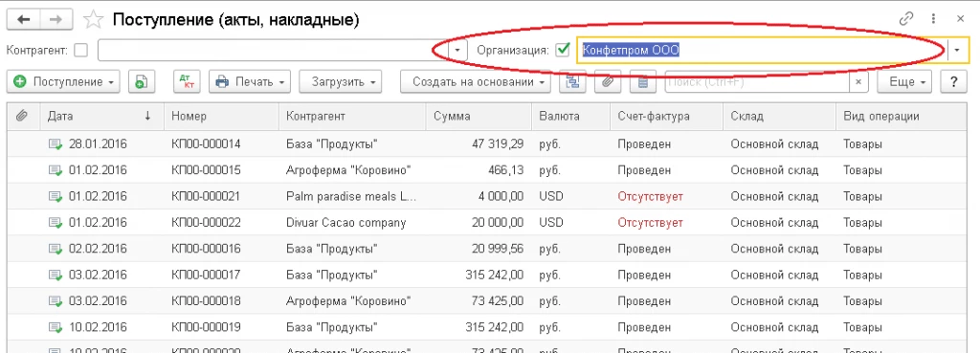Sort by the Номер column header
This screenshot has height=353, width=980.
coord(221,116)
